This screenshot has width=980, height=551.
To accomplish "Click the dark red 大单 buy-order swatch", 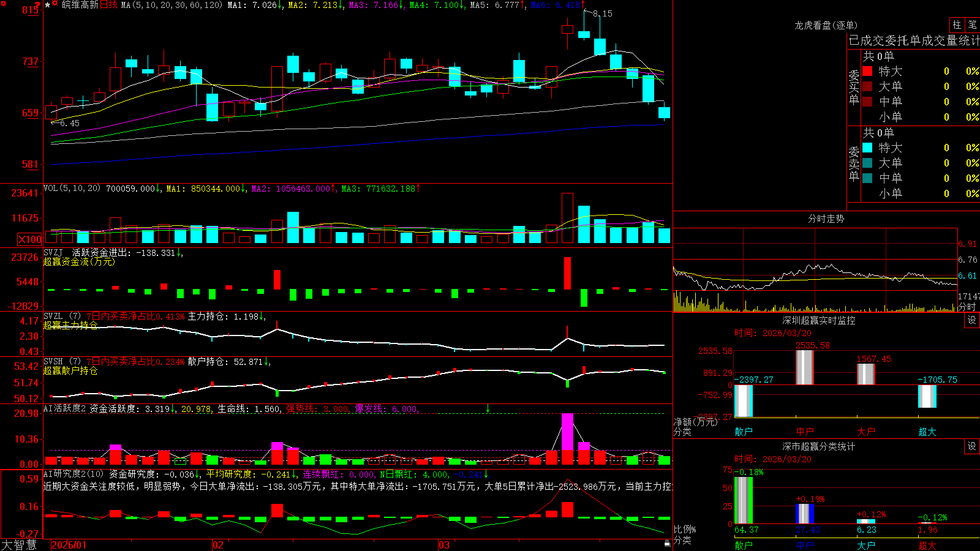I will pyautogui.click(x=867, y=86).
